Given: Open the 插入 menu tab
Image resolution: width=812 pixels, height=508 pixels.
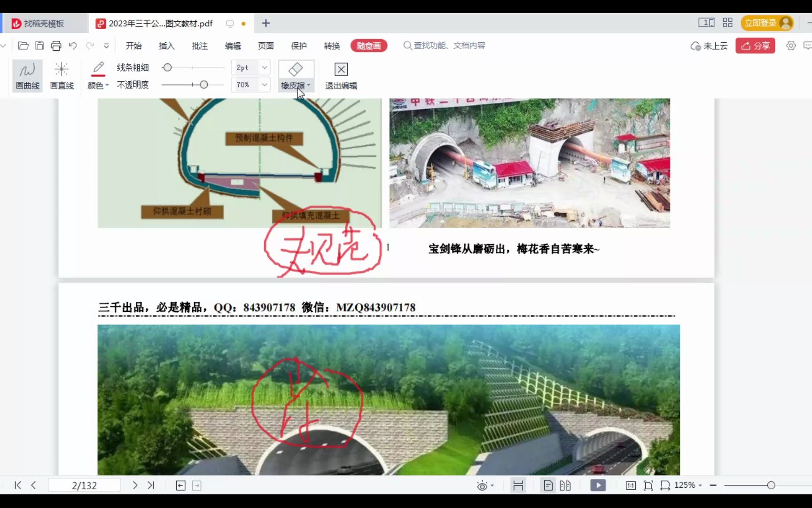Looking at the screenshot, I should pyautogui.click(x=166, y=46).
